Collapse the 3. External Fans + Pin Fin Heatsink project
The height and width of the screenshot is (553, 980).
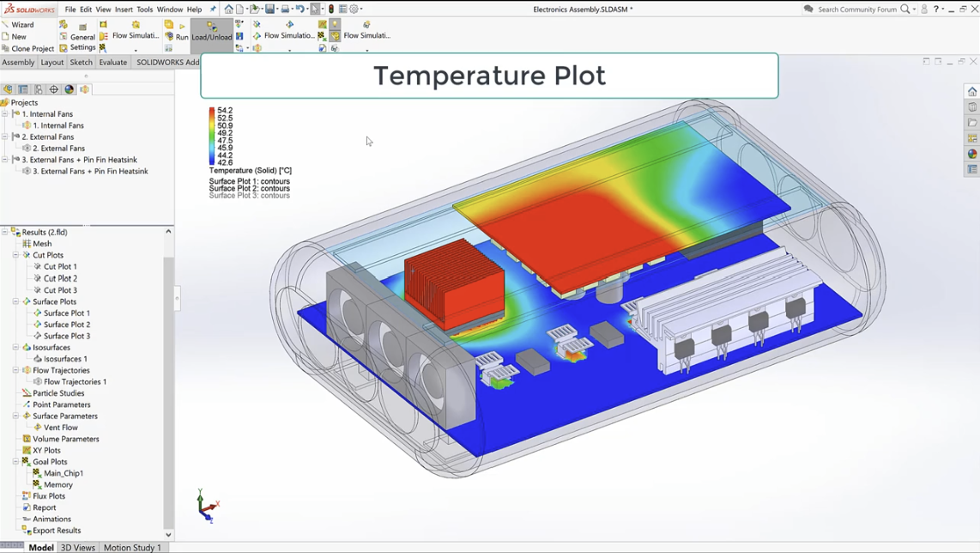6,160
